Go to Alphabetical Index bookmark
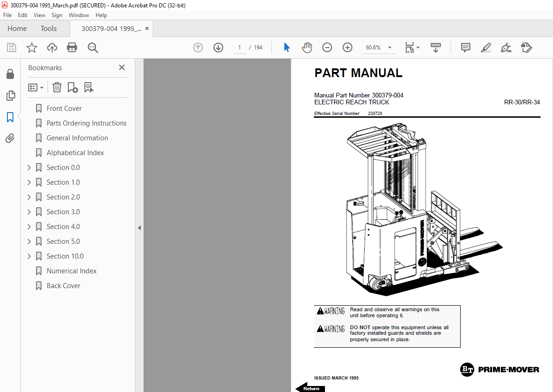The width and height of the screenshot is (553, 392). click(75, 153)
